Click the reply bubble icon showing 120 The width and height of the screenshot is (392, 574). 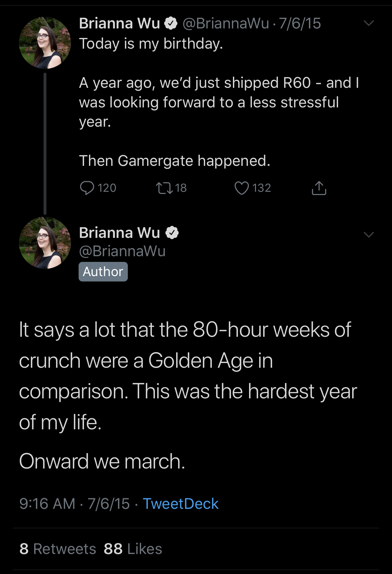pos(87,188)
